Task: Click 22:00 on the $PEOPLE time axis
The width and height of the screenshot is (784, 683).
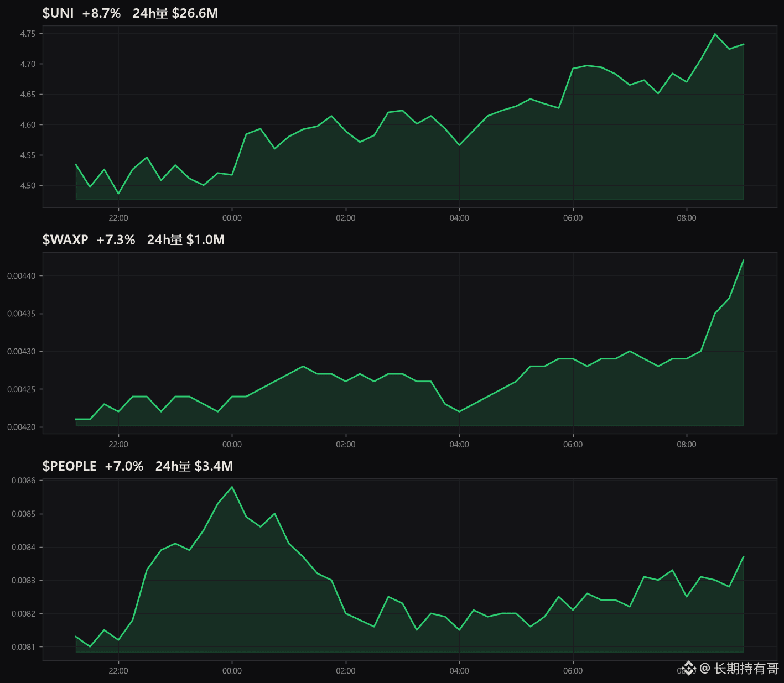Action: 118,671
